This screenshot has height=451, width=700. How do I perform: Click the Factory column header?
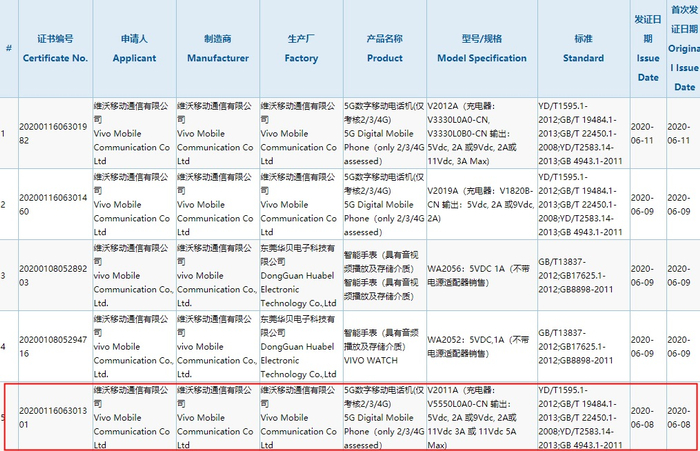301,48
